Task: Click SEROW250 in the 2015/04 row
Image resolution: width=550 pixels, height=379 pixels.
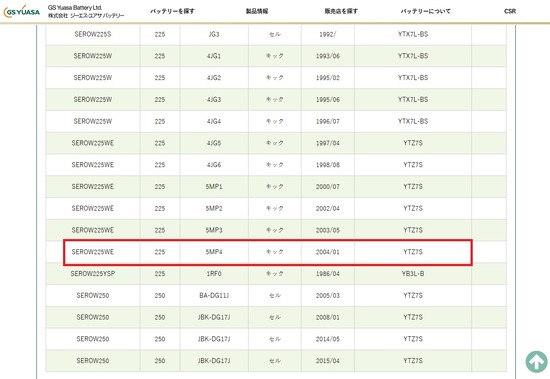Action: click(93, 361)
